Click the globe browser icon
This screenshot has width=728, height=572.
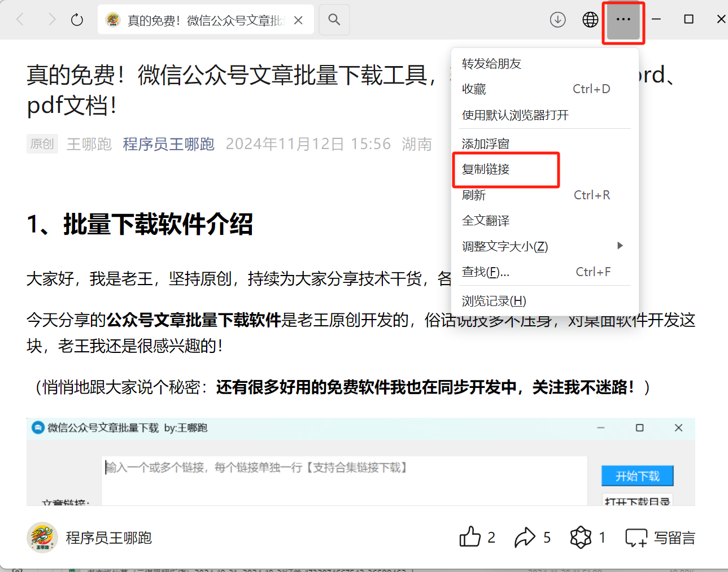point(590,20)
